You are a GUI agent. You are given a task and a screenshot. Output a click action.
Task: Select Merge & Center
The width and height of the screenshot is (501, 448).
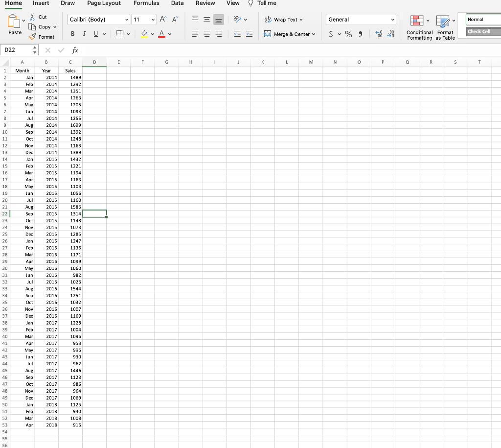coord(290,34)
